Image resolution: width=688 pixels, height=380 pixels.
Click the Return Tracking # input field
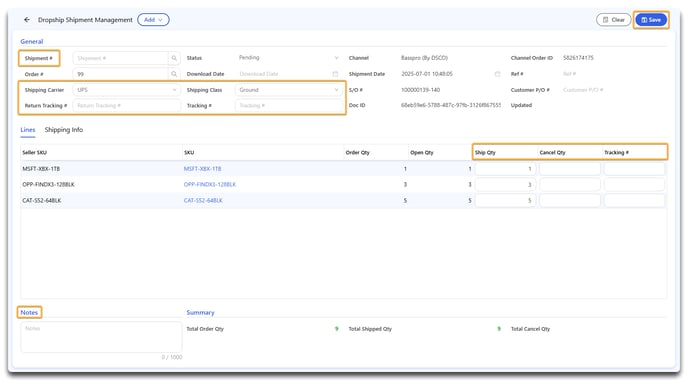point(126,106)
